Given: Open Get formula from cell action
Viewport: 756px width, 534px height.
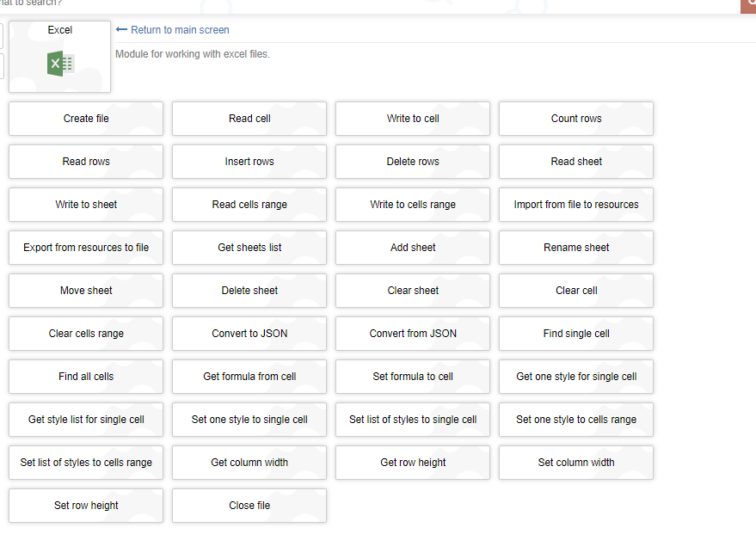Looking at the screenshot, I should (x=249, y=377).
